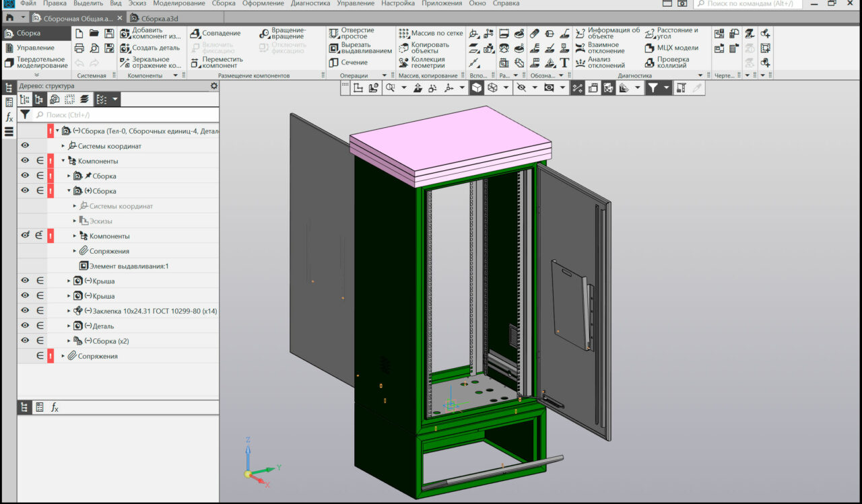Click Информация об объекте tool
The height and width of the screenshot is (504, 862).
click(607, 33)
